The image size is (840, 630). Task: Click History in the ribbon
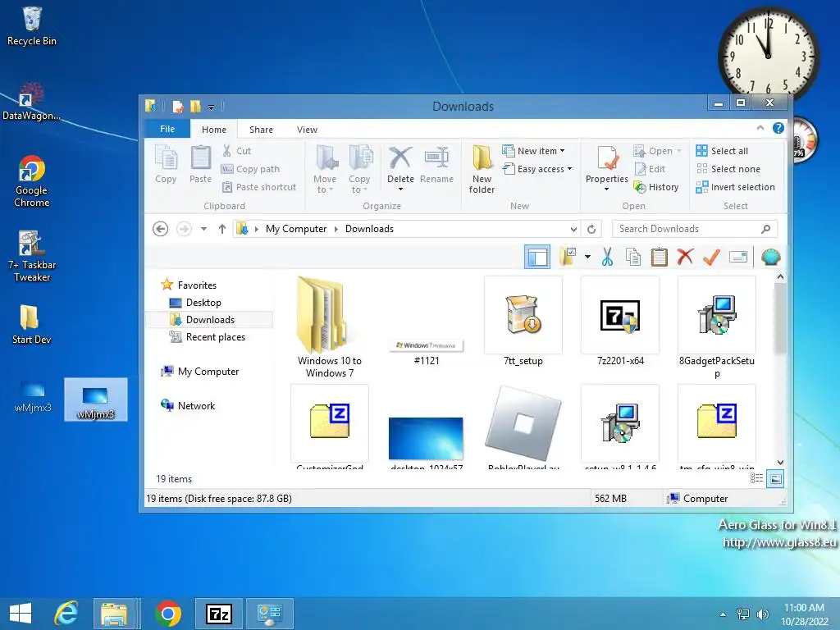pyautogui.click(x=656, y=187)
